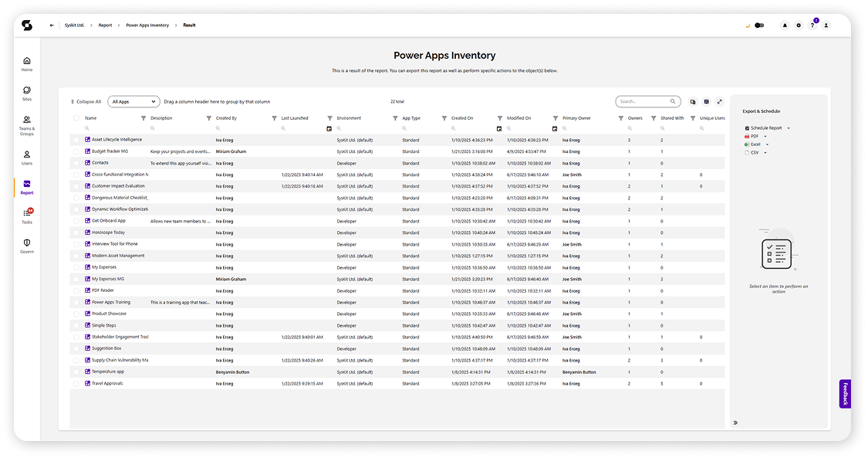Open the Feedback side tab
The image size is (868, 458).
coord(845,394)
